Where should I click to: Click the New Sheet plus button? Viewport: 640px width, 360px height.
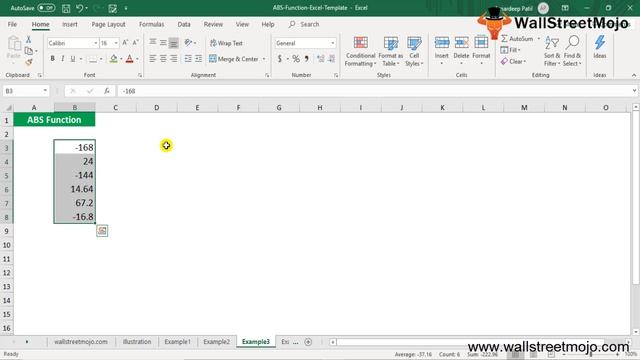point(308,342)
